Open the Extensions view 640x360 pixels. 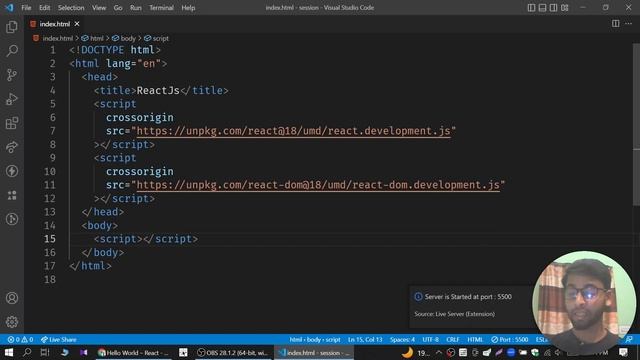[x=12, y=123]
